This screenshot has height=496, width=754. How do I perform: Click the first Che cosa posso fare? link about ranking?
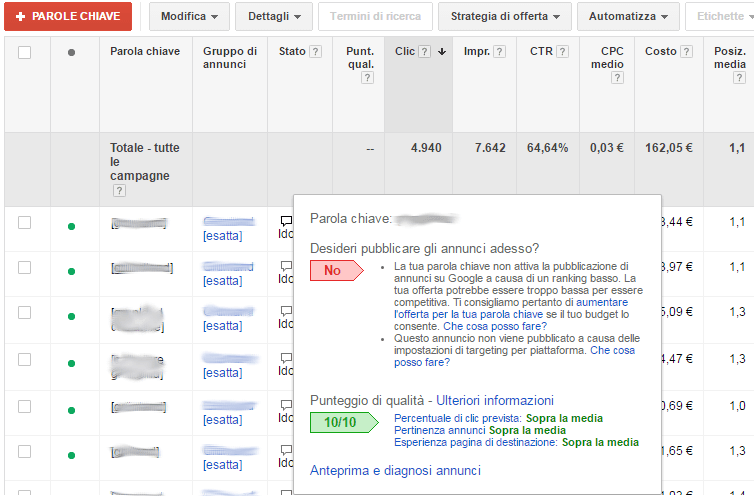pos(495,326)
